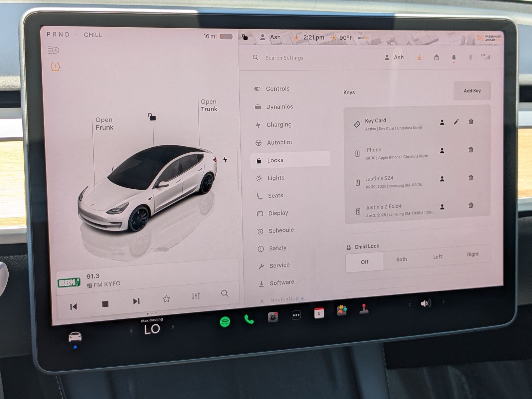Viewport: 532px width, 399px height.
Task: Search media with the magnifier icon
Action: 225,293
